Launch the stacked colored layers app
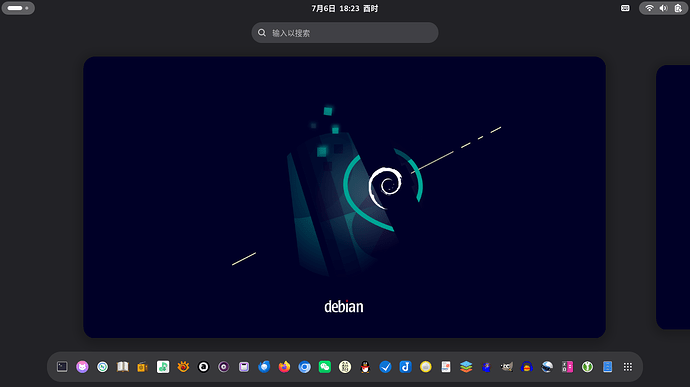Viewport: 690px width, 387px height. click(x=466, y=367)
